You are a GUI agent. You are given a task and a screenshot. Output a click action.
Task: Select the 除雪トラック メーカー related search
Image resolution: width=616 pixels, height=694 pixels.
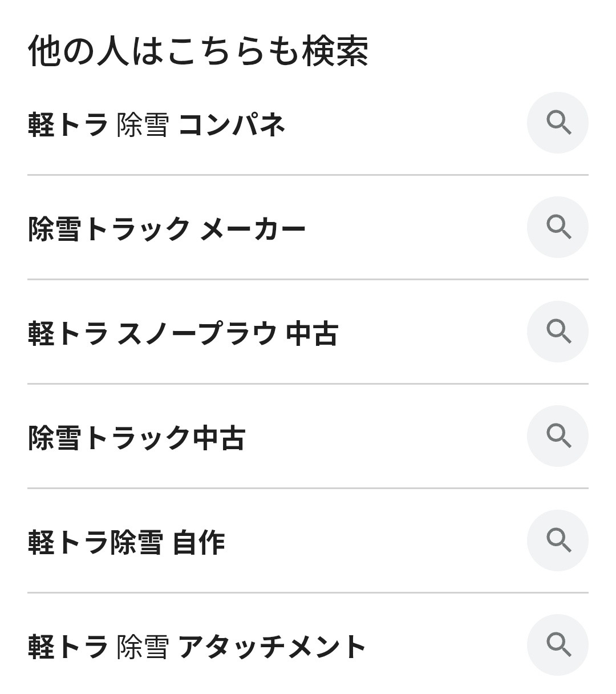coord(167,229)
